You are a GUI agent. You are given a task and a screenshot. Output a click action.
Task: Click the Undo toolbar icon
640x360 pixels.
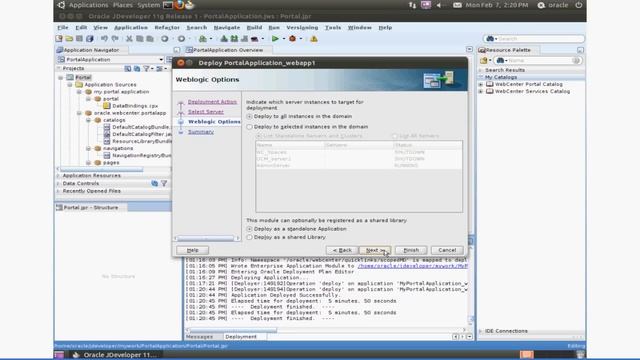pos(104,39)
